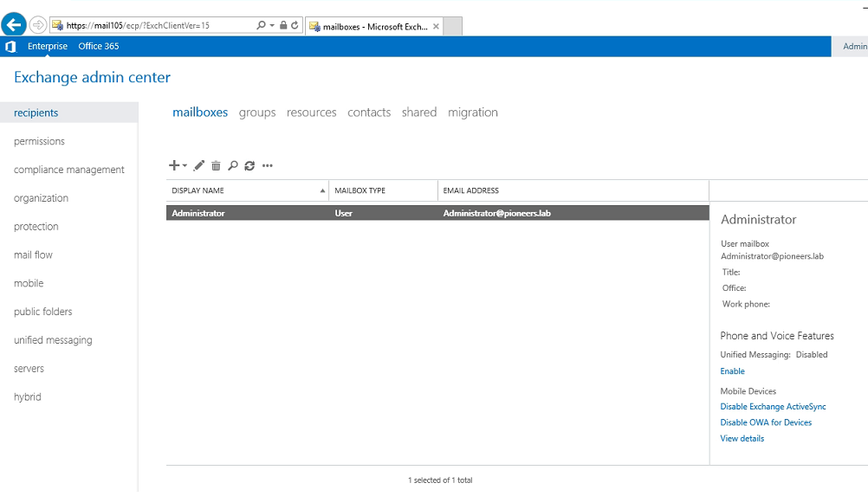Open organization in the left navigation

click(x=41, y=198)
